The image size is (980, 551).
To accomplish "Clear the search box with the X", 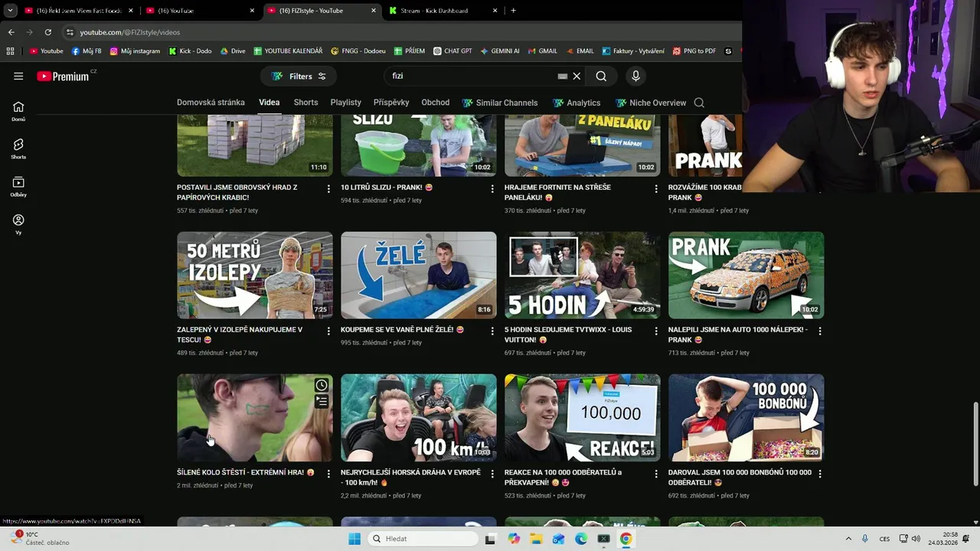I will coord(577,76).
